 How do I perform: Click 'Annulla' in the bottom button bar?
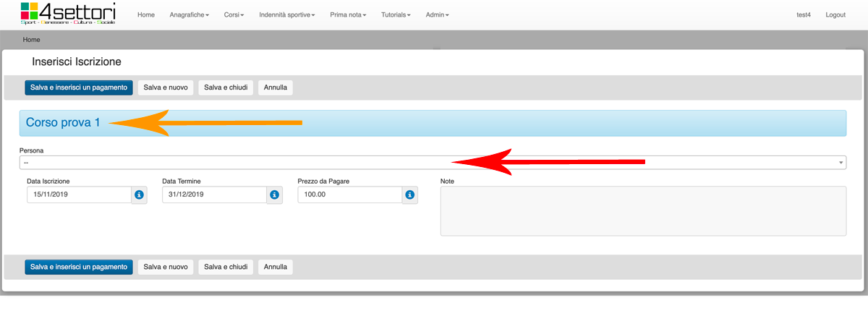point(275,267)
